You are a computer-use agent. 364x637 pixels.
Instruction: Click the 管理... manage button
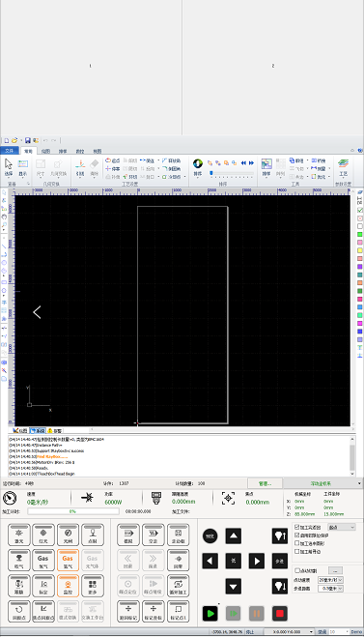(265, 483)
